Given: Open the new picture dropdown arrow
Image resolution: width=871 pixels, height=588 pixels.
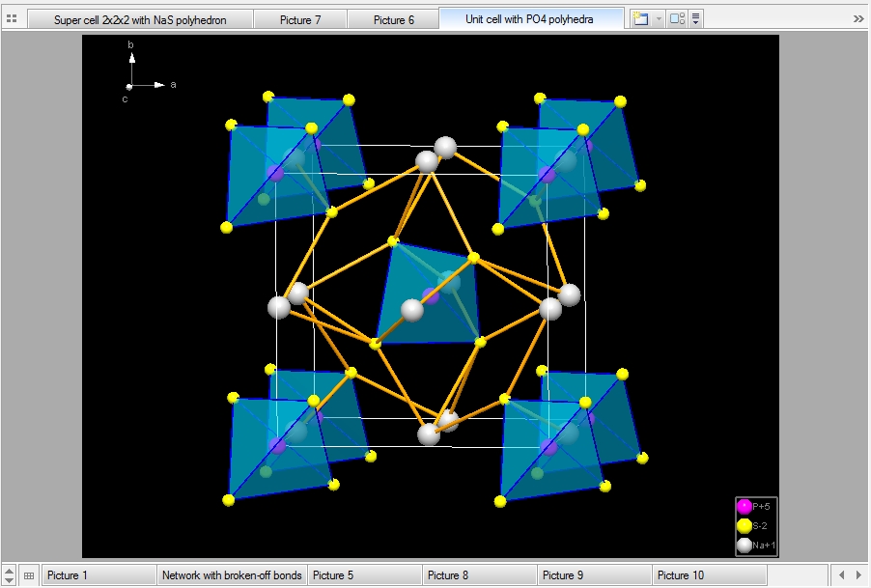Looking at the screenshot, I should tap(659, 18).
